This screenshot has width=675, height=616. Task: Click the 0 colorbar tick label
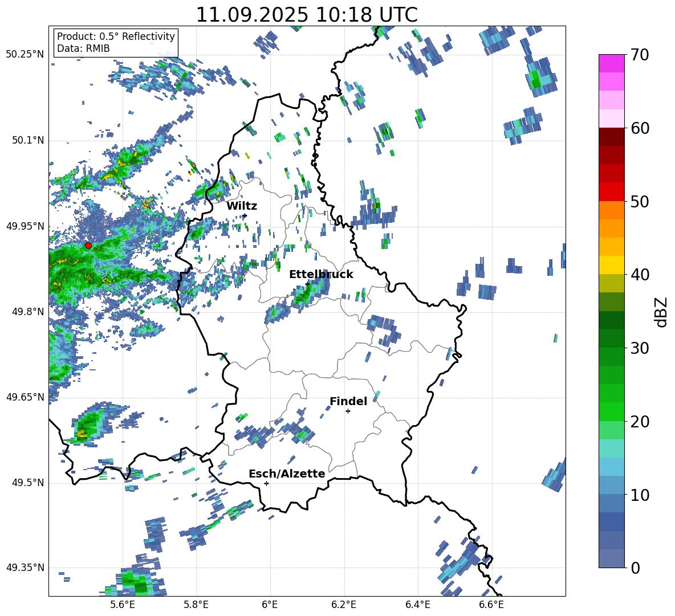(x=635, y=568)
